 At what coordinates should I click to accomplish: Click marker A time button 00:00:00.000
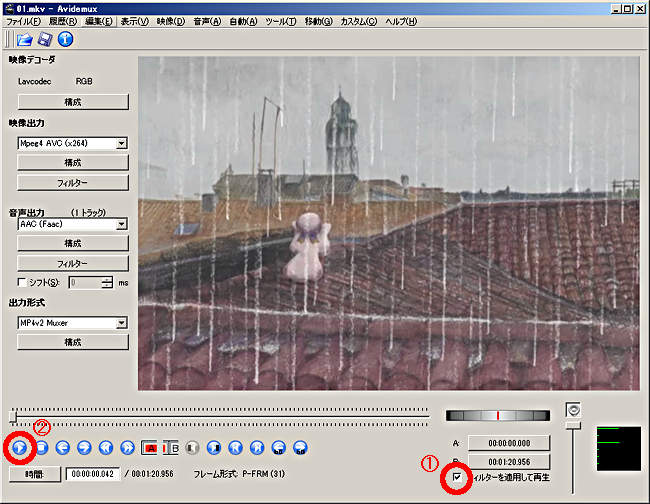509,443
